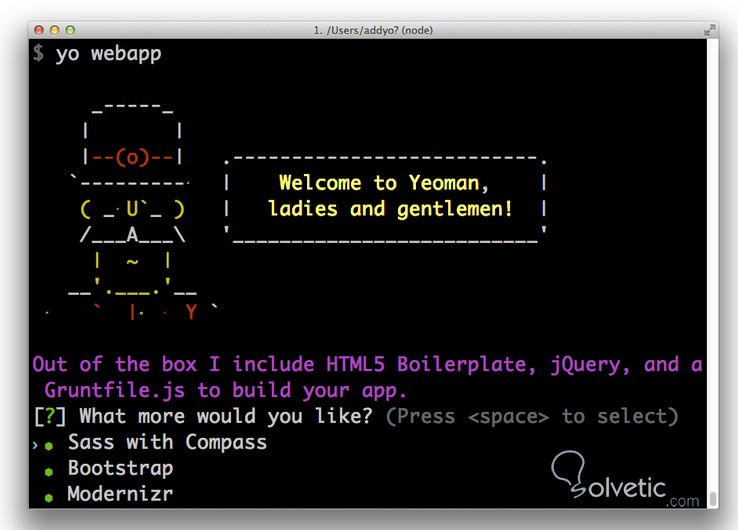Click 'Gruntfile.js to build your app.' line

click(225, 391)
